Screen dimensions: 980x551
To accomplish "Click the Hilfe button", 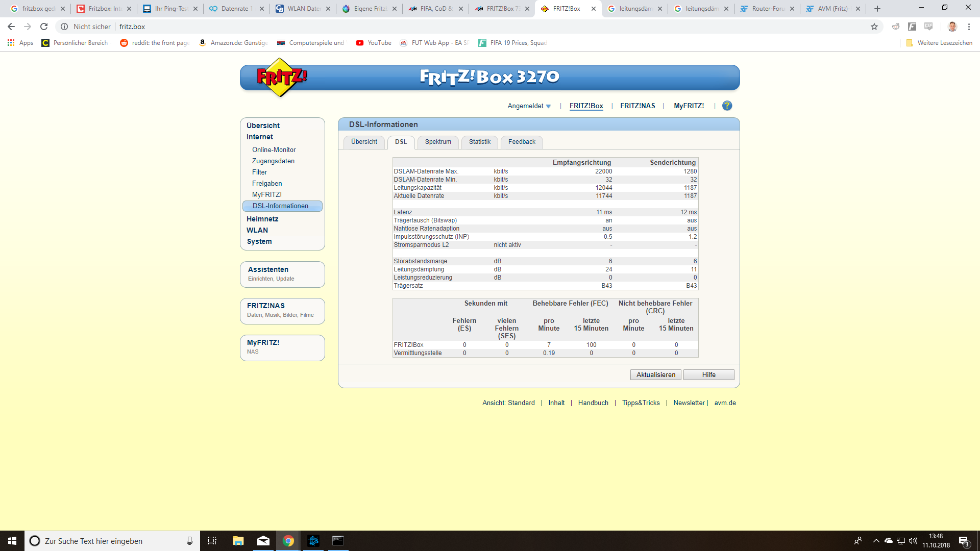I will pyautogui.click(x=708, y=375).
